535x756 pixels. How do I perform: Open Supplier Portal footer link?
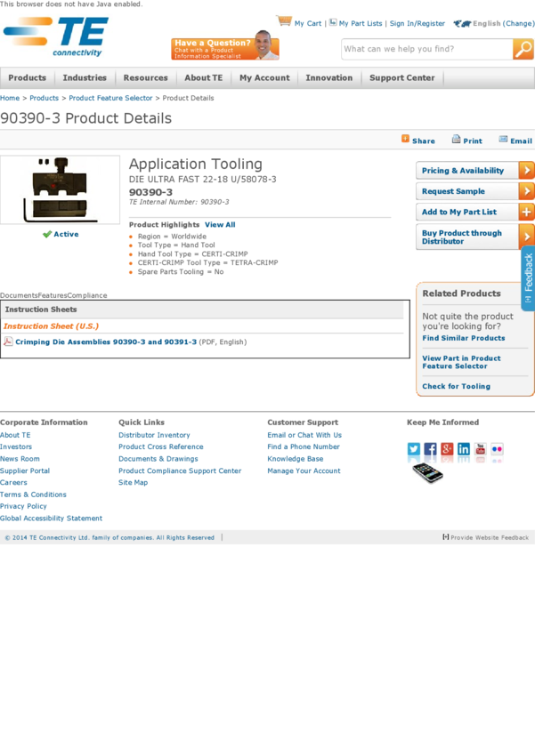[25, 470]
